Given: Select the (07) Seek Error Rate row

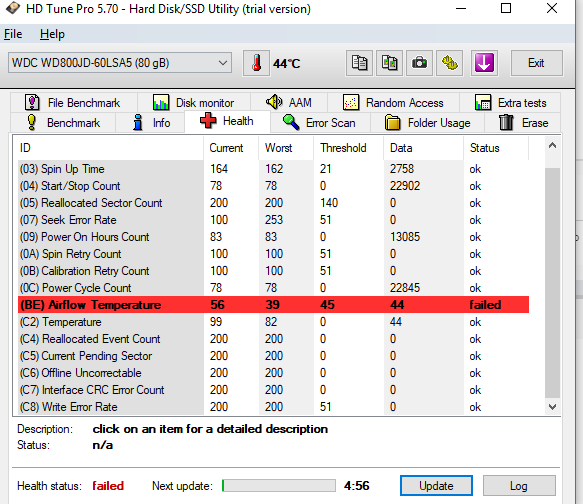Looking at the screenshot, I should [x=274, y=220].
